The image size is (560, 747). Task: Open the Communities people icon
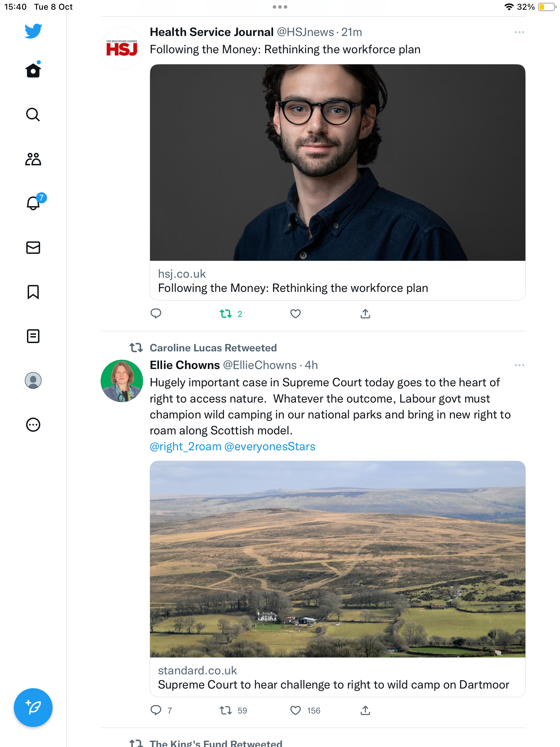(33, 159)
